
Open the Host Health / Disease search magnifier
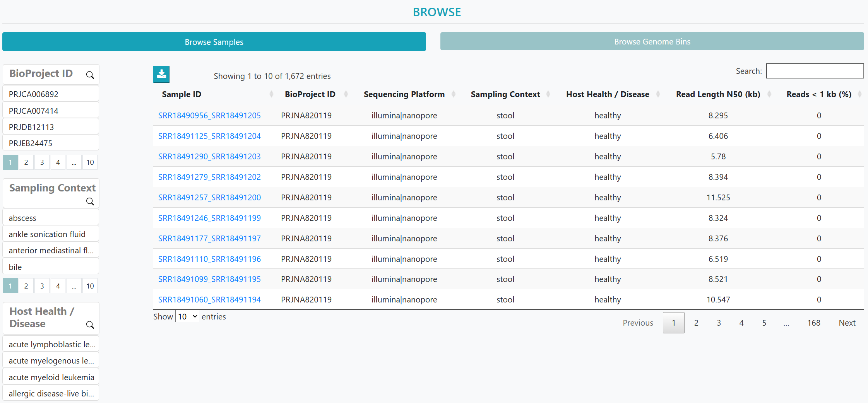90,325
